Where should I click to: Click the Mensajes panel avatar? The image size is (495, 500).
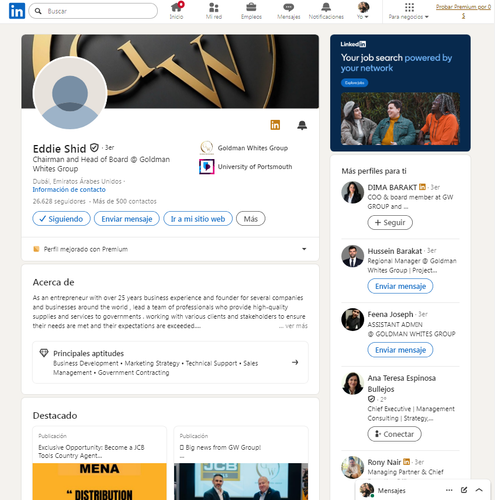pos(367,490)
